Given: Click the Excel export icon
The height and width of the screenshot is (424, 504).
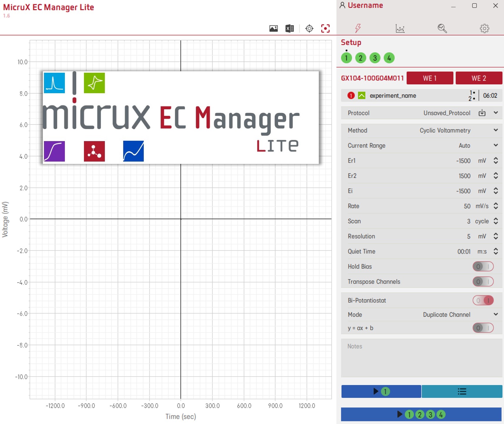Looking at the screenshot, I should click(x=289, y=28).
